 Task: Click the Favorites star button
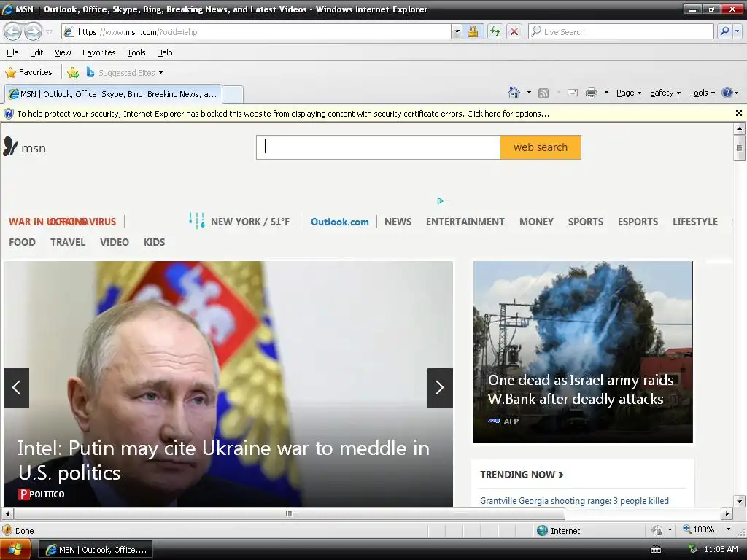28,72
